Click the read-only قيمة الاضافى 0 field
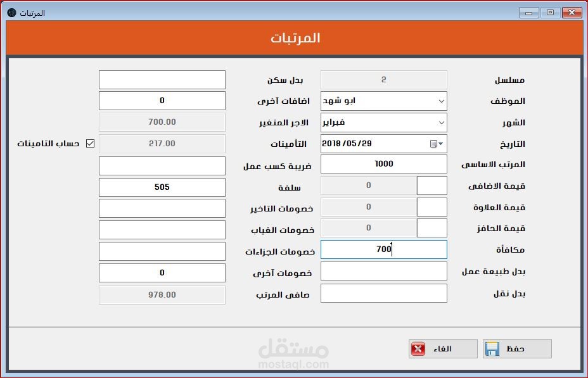This screenshot has height=378, width=588. 369,186
